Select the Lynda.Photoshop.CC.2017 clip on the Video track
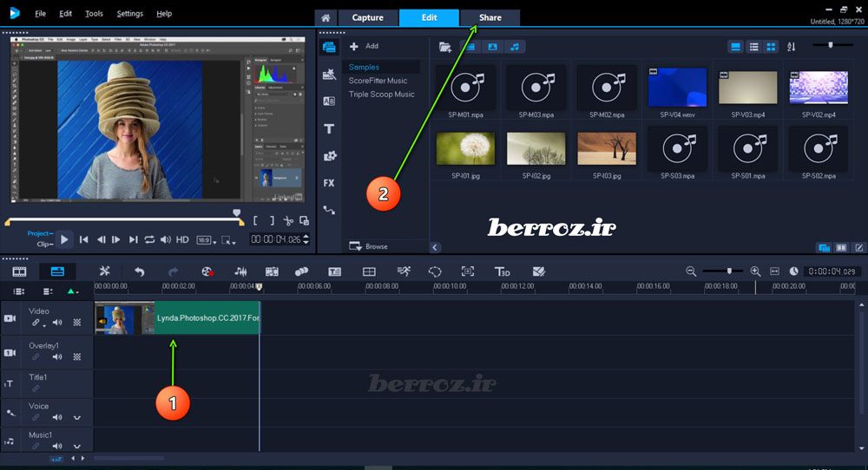Viewport: 868px width, 470px height. coord(177,318)
